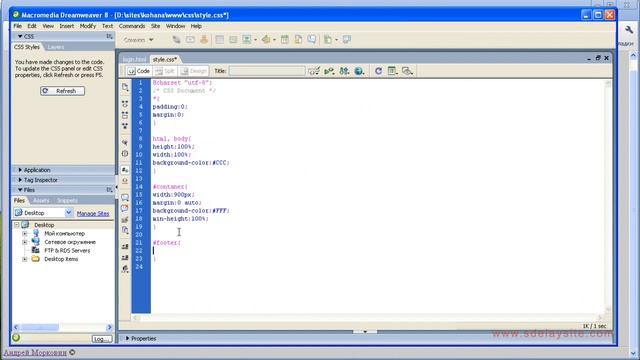Expand the Сетевое окружение tree node
Screen dimensions: 640x360
25,242
